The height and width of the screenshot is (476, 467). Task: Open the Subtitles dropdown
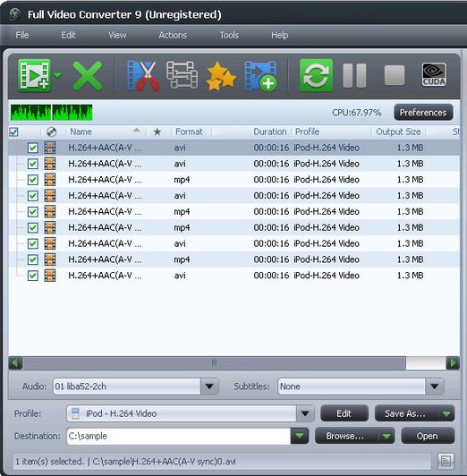click(434, 387)
